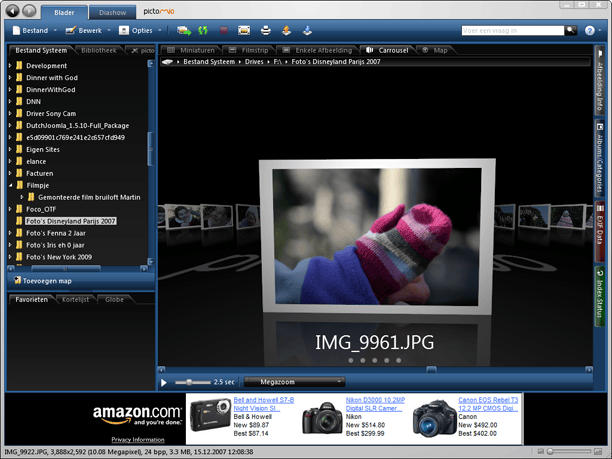The height and width of the screenshot is (459, 612).
Task: Open the Index Status side panel
Action: click(599, 296)
